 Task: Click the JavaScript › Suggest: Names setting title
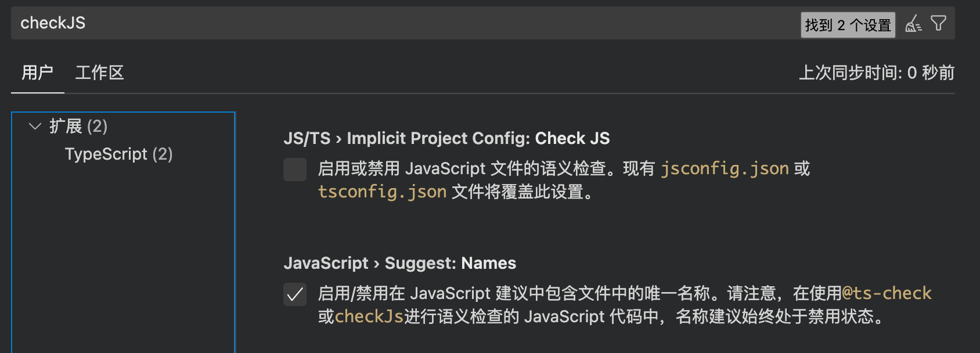pyautogui.click(x=399, y=263)
